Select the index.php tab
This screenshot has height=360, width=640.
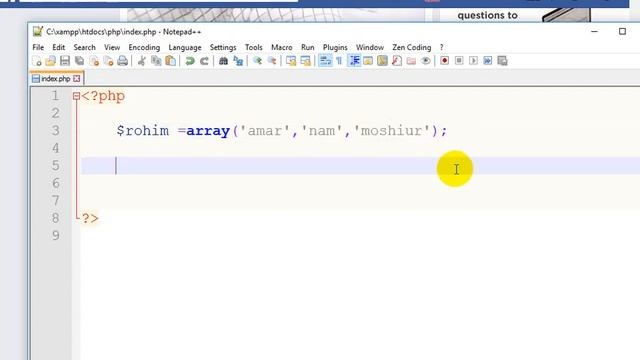pyautogui.click(x=56, y=79)
